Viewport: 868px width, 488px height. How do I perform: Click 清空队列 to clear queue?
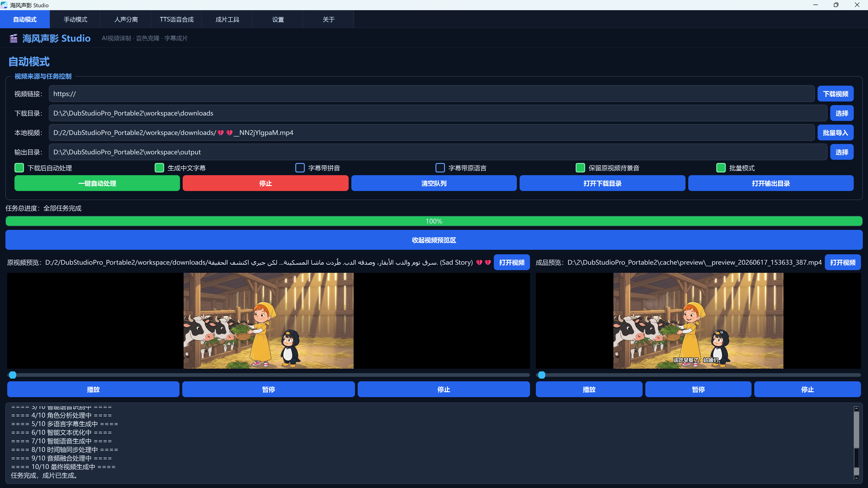(434, 183)
